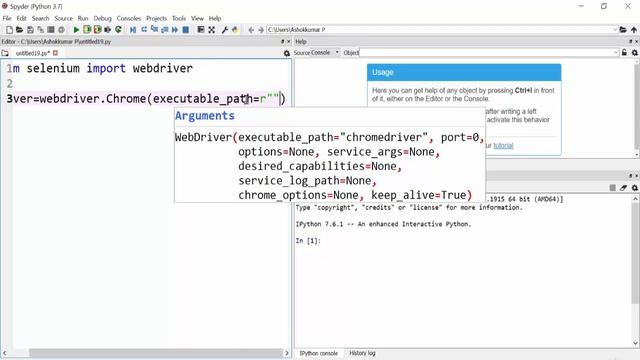Screen dimensions: 640x360
Task: Open the Consoles menu
Action: point(129,18)
